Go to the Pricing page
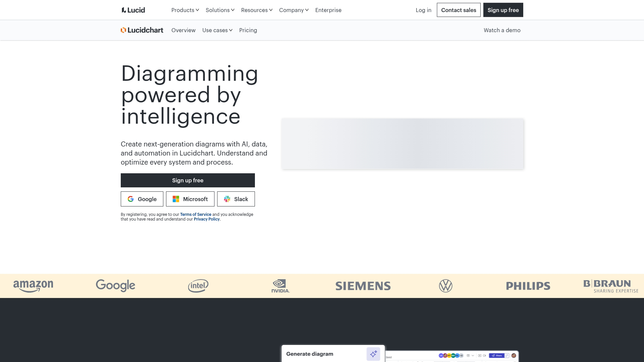Viewport: 644px width, 362px height. pyautogui.click(x=248, y=30)
